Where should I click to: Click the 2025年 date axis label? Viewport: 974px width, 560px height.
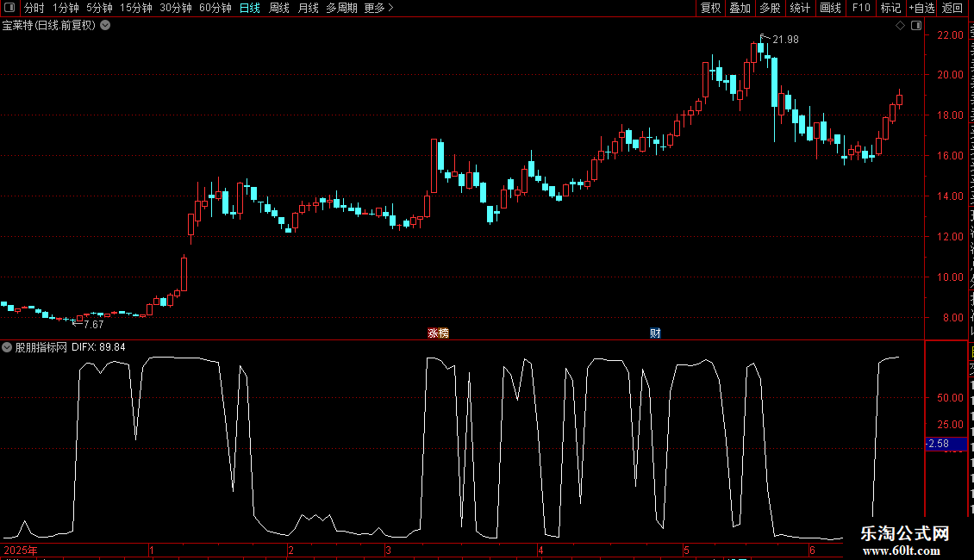pos(21,550)
